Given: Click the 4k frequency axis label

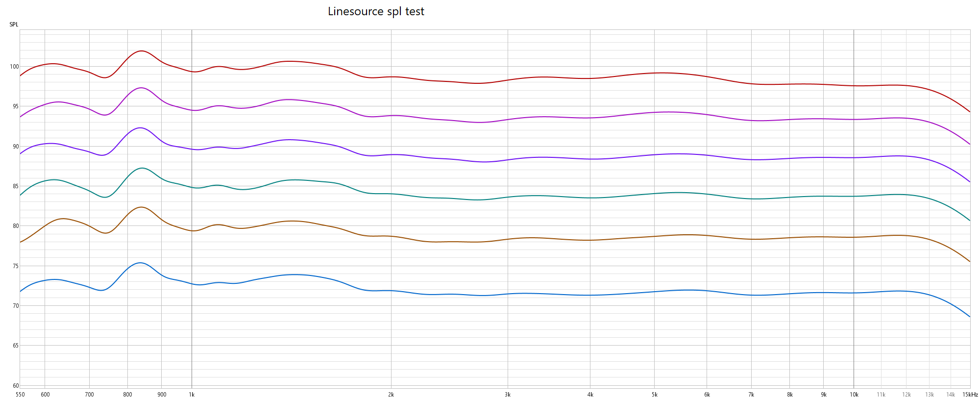Looking at the screenshot, I should click(x=590, y=395).
